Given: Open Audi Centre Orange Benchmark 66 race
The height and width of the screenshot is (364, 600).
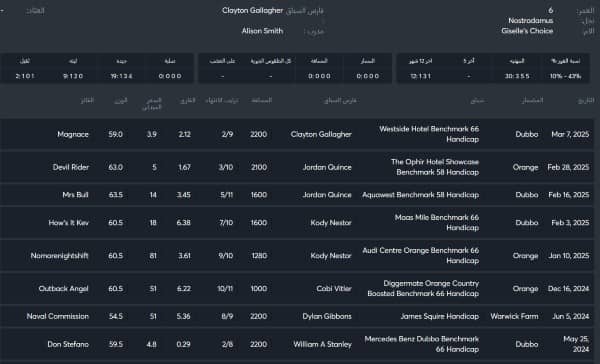Looking at the screenshot, I should [x=421, y=256].
